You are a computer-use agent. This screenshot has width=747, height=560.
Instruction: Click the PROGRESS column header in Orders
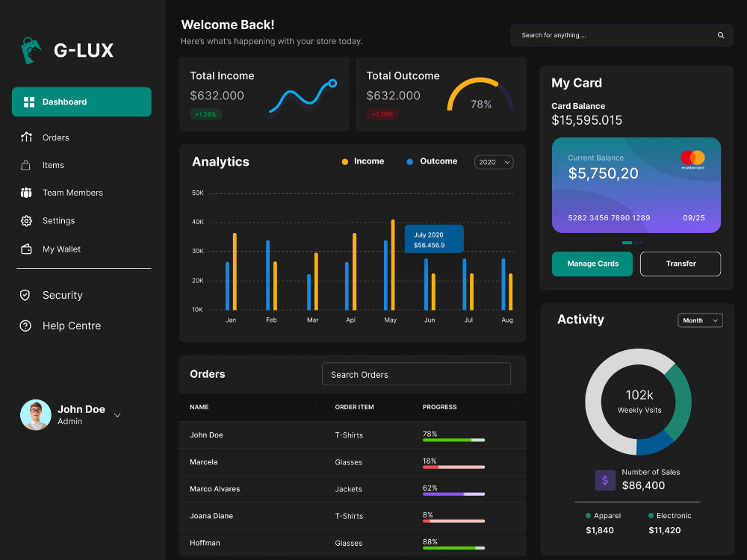point(439,407)
